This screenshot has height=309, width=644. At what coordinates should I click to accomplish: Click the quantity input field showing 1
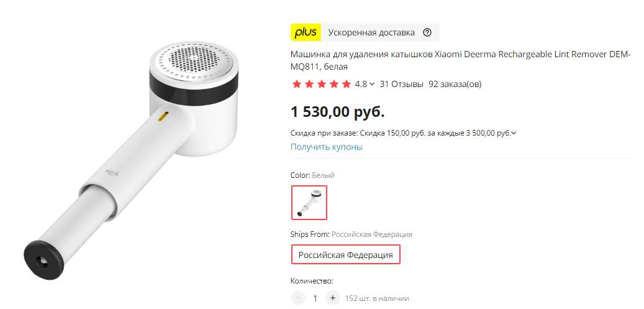315,298
